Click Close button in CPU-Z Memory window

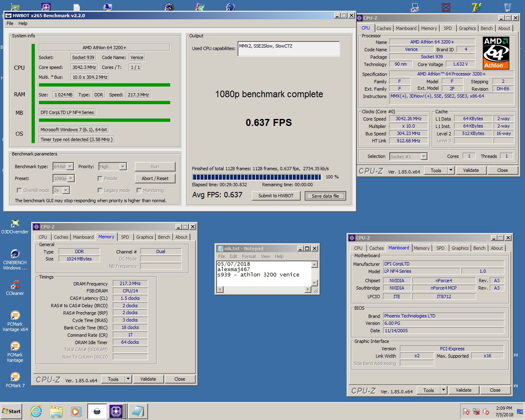180,379
